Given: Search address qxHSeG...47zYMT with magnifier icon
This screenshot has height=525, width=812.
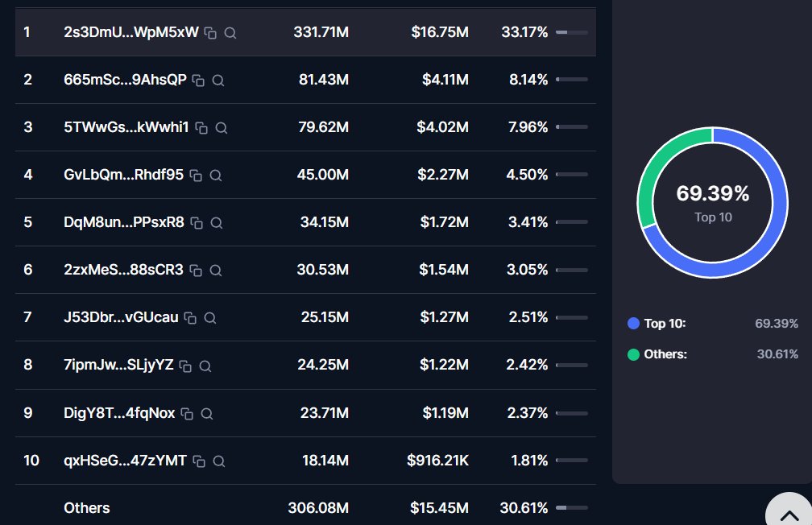Looking at the screenshot, I should pyautogui.click(x=218, y=461).
